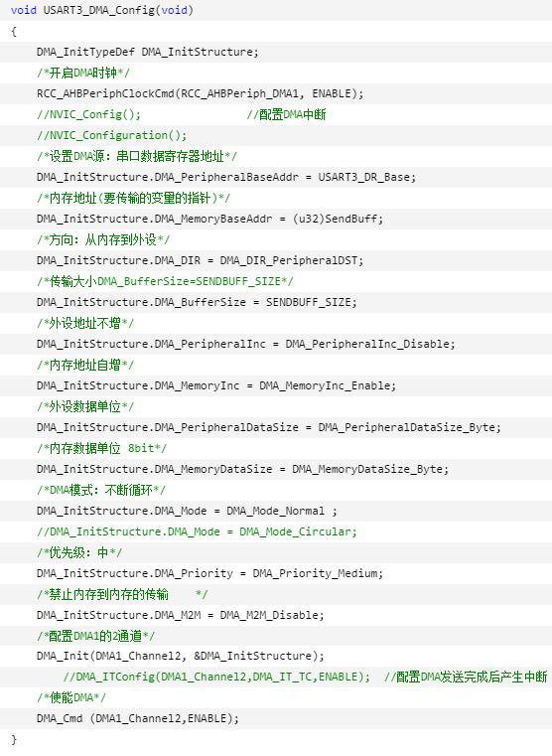Click the comment 配置DMA中断
552x756 pixels.
click(x=286, y=114)
